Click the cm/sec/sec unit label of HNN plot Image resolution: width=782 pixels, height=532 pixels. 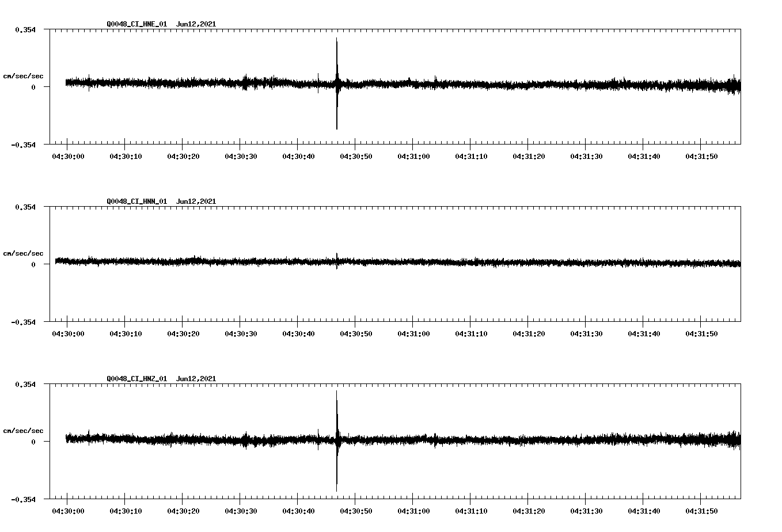[x=23, y=253]
